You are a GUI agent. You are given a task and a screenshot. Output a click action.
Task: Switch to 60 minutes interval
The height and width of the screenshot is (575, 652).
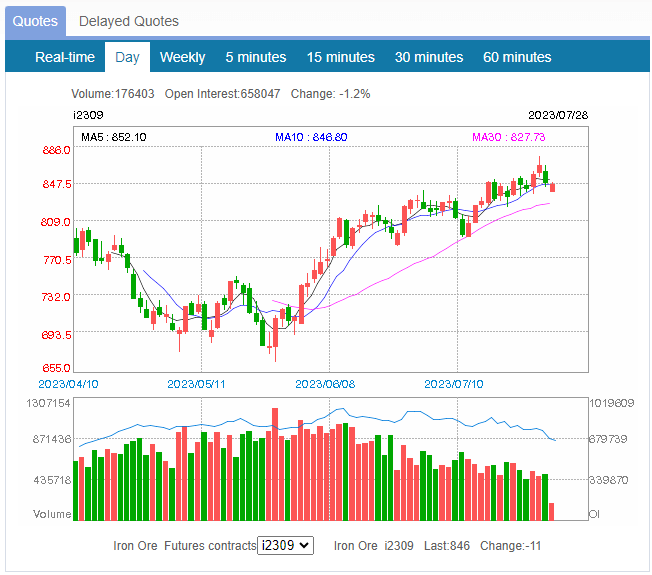pos(516,57)
